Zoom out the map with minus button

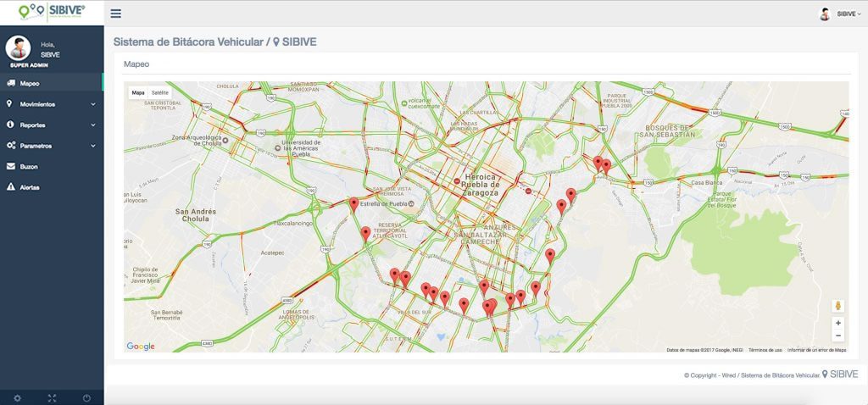pos(838,336)
